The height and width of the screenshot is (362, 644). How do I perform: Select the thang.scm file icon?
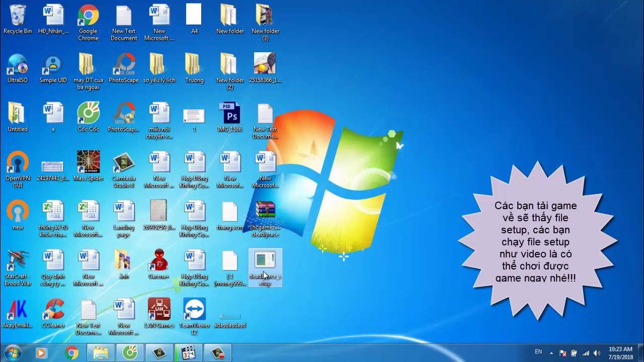(230, 215)
